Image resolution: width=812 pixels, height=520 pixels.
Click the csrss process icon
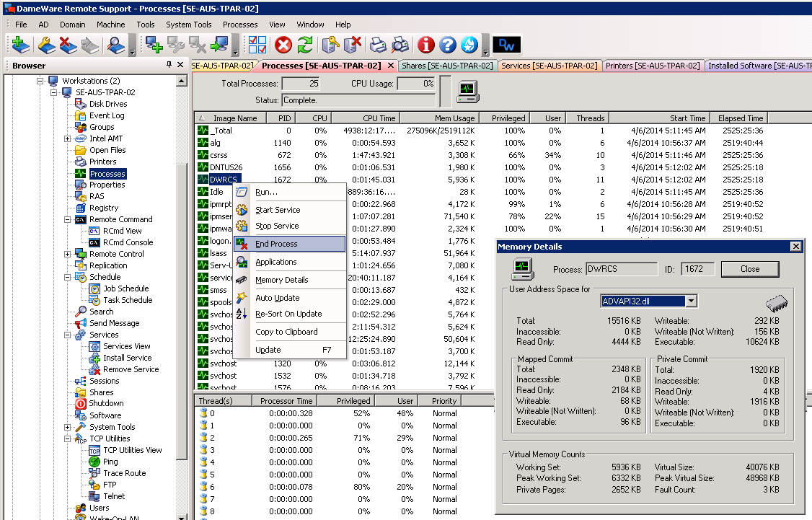[x=203, y=155]
